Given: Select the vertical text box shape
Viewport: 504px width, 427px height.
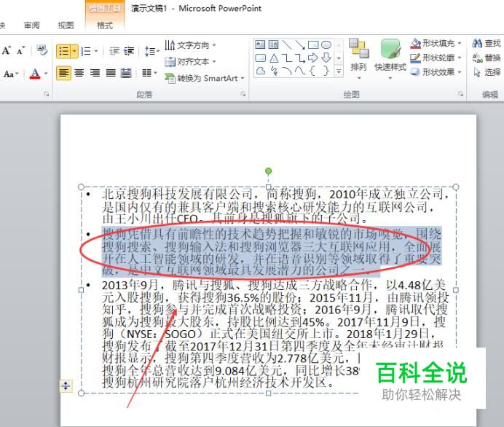Looking at the screenshot, I should click(x=273, y=44).
